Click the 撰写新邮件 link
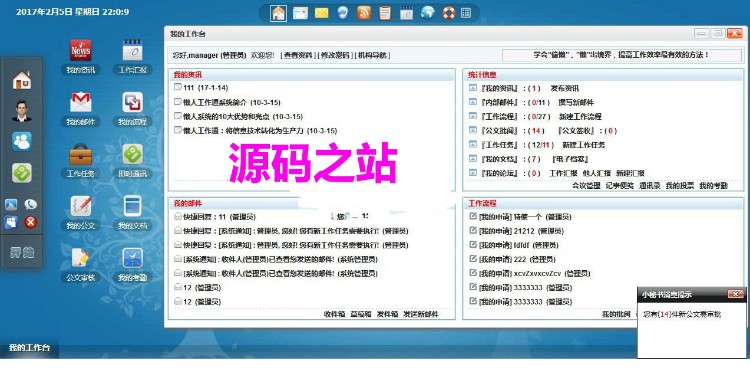The height and width of the screenshot is (374, 750). pyautogui.click(x=576, y=102)
